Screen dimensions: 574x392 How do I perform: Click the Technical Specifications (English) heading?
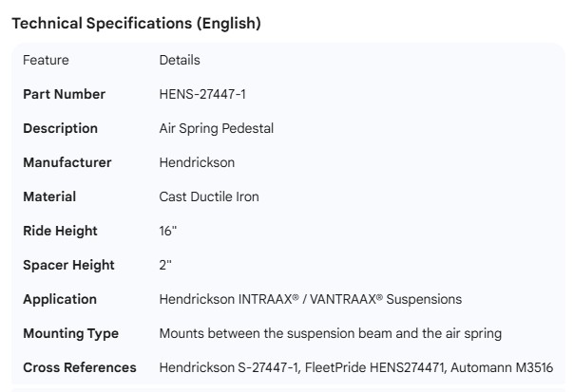(x=135, y=24)
